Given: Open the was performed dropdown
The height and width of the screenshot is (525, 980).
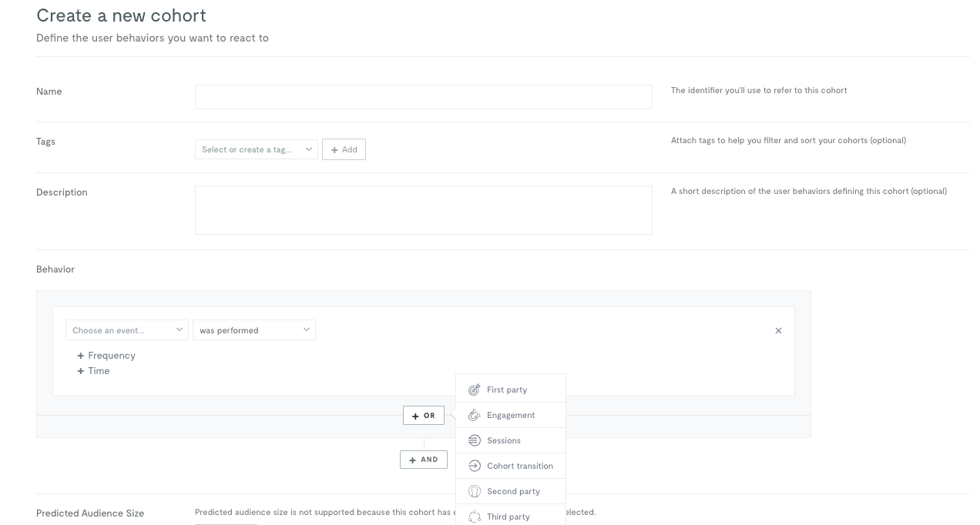Looking at the screenshot, I should 254,330.
